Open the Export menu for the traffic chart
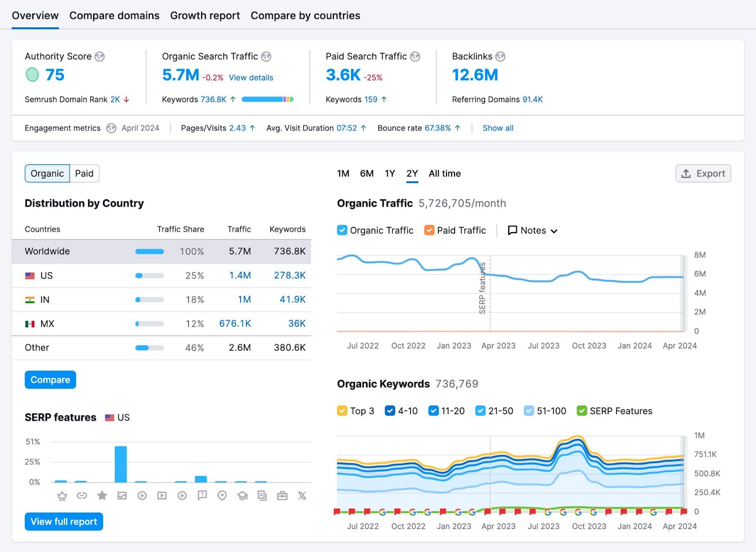This screenshot has height=552, width=756. point(703,173)
